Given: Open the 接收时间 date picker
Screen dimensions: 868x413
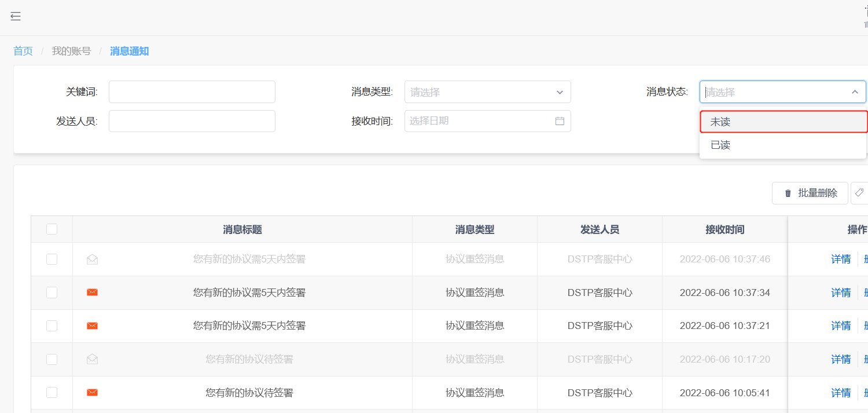Looking at the screenshot, I should click(x=487, y=121).
